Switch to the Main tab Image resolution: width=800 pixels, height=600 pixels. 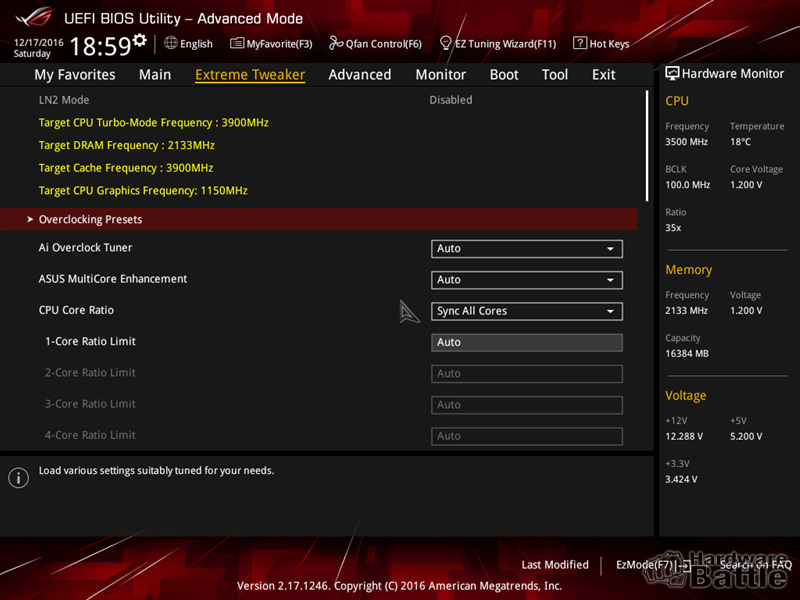[155, 74]
